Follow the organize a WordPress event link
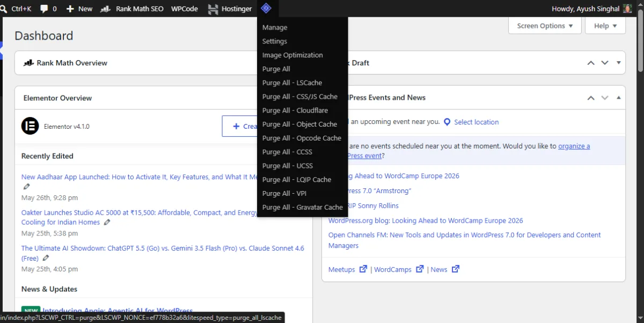 [574, 146]
